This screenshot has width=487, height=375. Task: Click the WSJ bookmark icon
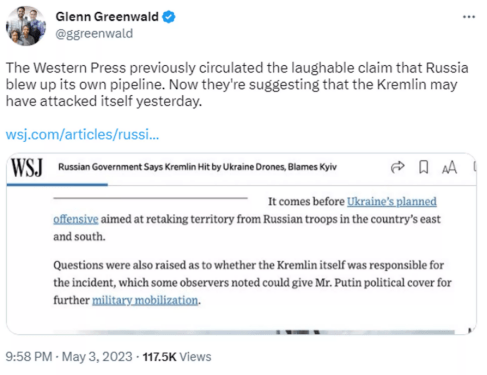(423, 167)
